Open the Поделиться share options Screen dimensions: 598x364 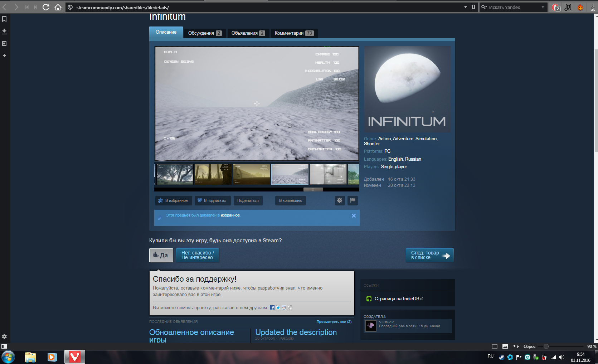[x=248, y=200]
